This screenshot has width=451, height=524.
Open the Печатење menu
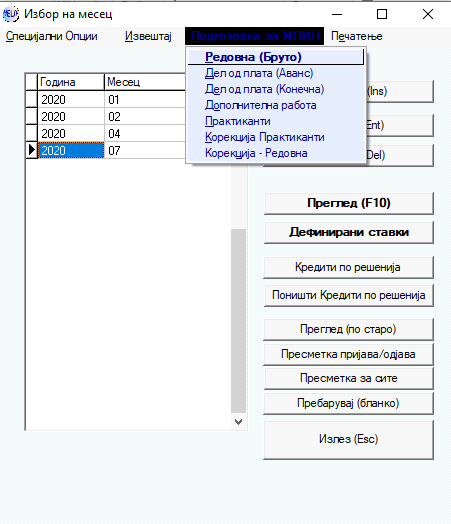click(356, 36)
